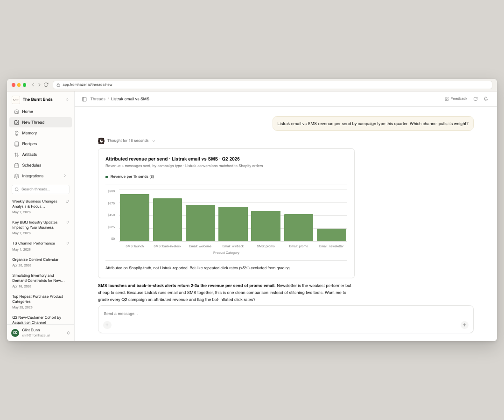Click the Integrations layers icon

pos(17,176)
